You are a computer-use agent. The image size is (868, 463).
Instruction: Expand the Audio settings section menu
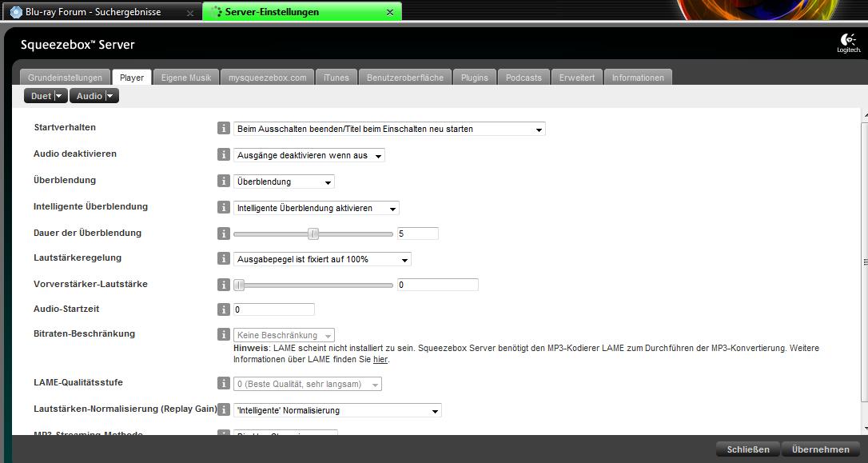(94, 96)
